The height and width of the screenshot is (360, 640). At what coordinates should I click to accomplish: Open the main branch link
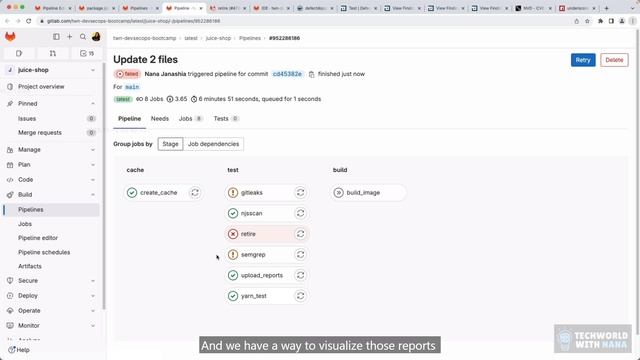tap(132, 87)
